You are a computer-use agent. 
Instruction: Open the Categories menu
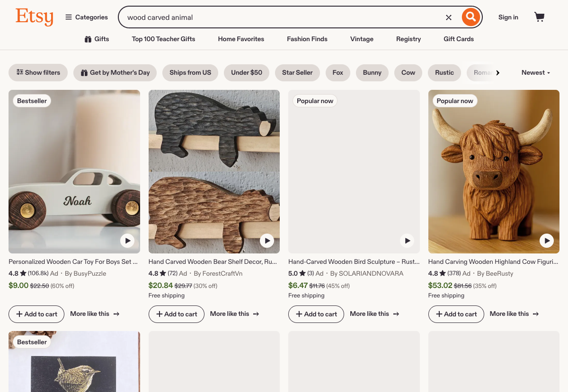coord(87,17)
